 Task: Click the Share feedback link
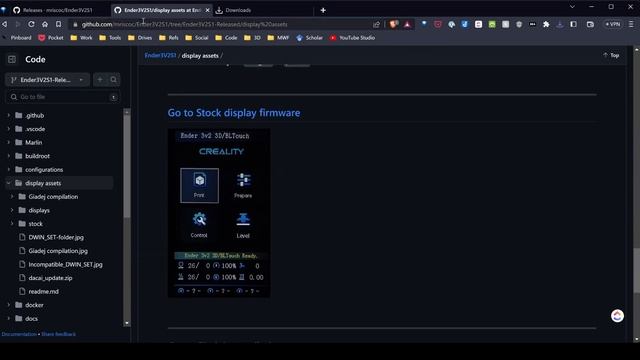point(58,334)
